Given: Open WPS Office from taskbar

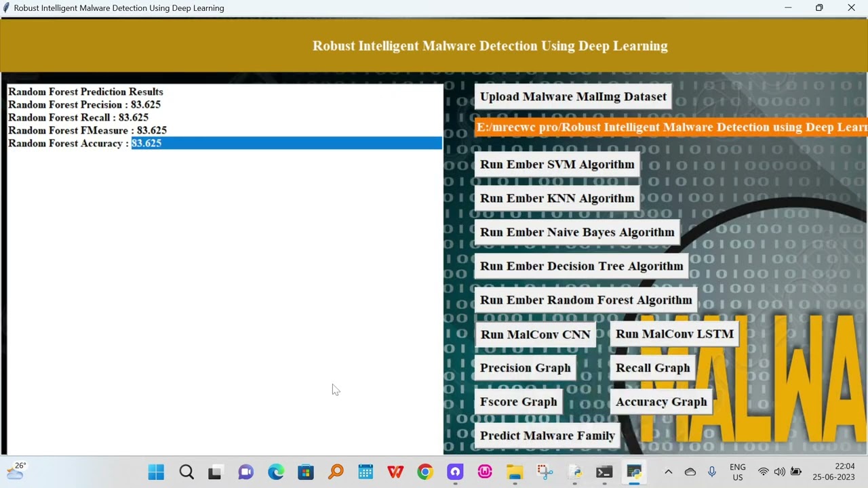Looking at the screenshot, I should (x=395, y=472).
